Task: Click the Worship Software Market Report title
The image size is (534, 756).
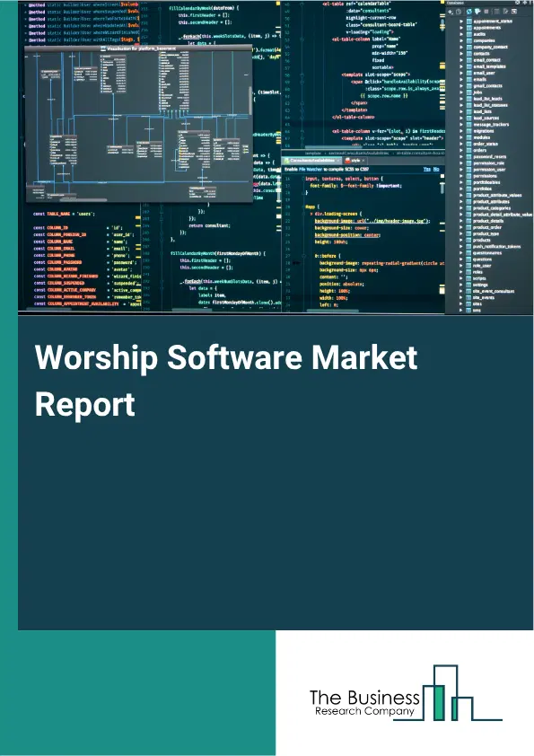Action: tap(226, 381)
